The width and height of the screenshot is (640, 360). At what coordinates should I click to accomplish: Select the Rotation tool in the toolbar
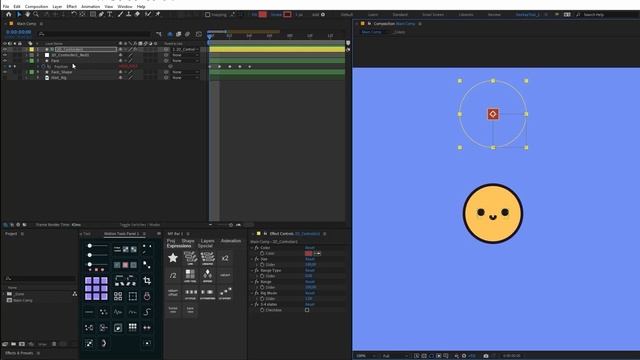click(x=74, y=14)
